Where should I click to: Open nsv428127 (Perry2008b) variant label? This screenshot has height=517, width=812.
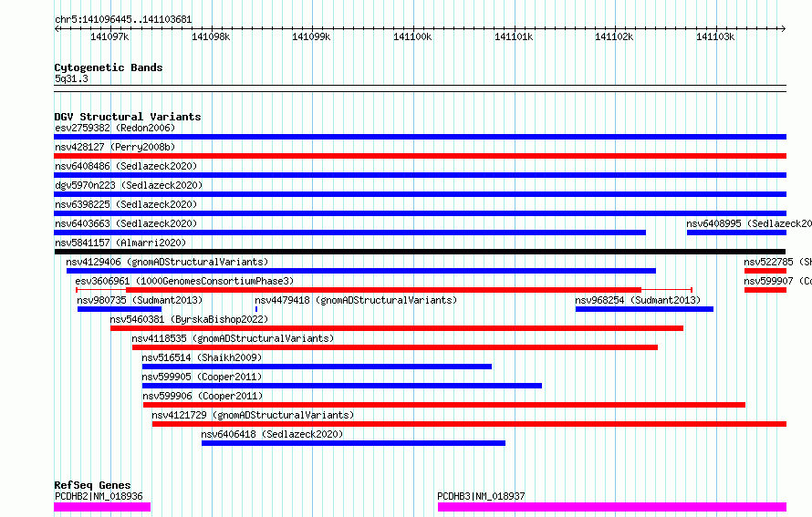pyautogui.click(x=115, y=147)
